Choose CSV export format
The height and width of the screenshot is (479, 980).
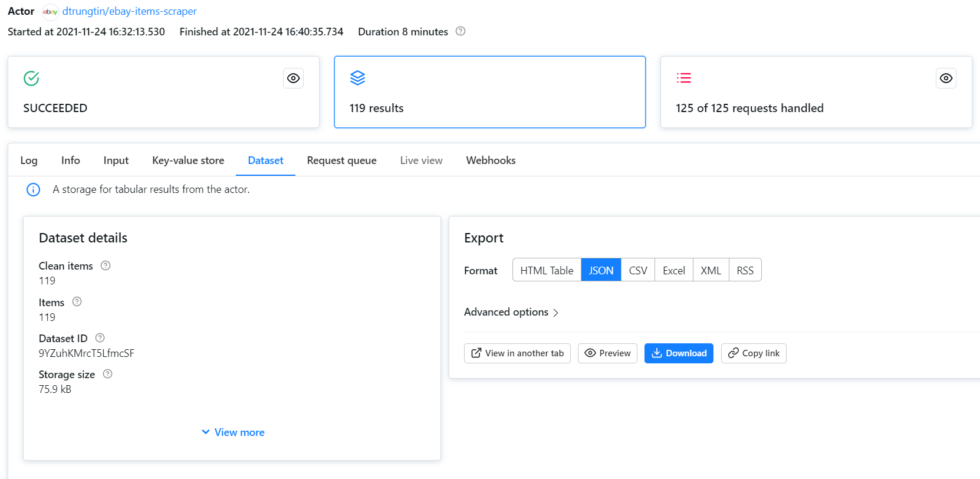(x=638, y=270)
